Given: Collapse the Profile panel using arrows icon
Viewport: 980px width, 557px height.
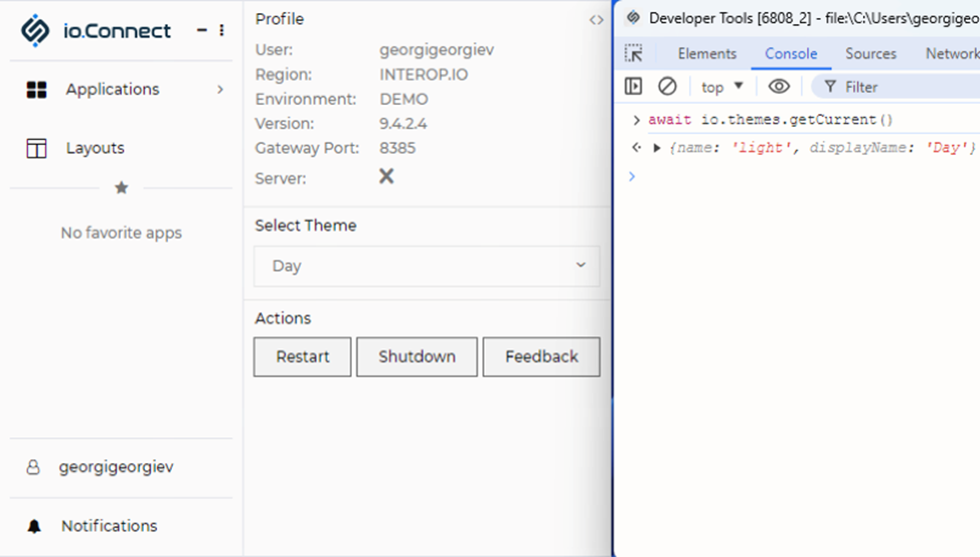Looking at the screenshot, I should (x=596, y=20).
